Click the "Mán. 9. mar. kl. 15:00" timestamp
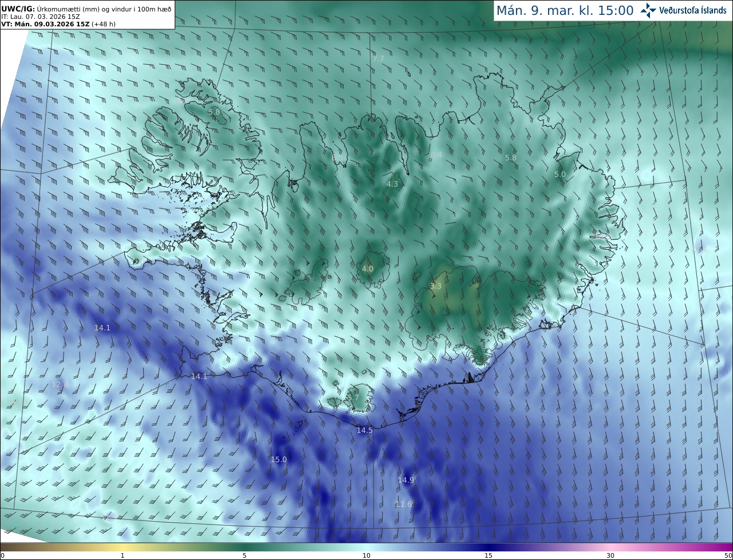This screenshot has width=733, height=560. pyautogui.click(x=565, y=10)
